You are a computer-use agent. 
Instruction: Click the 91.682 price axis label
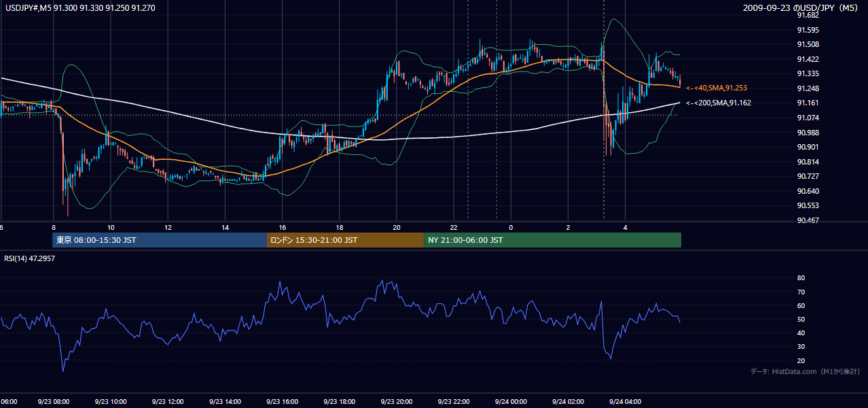(x=809, y=15)
